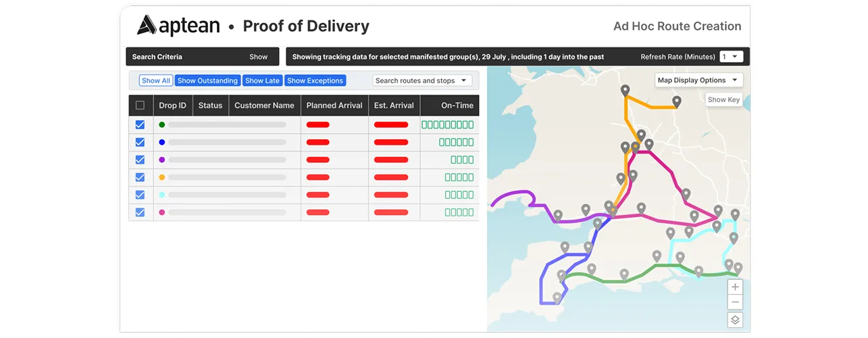Click the green dot drop ID

(161, 124)
